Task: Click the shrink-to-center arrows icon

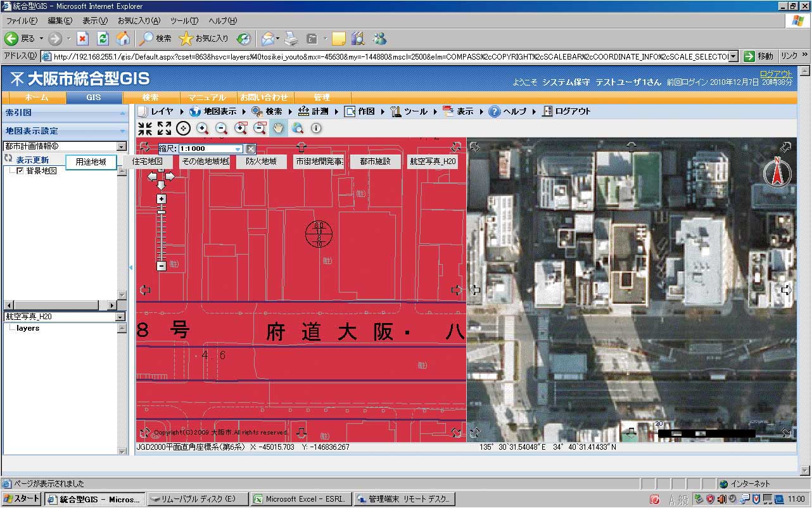Action: [x=145, y=129]
